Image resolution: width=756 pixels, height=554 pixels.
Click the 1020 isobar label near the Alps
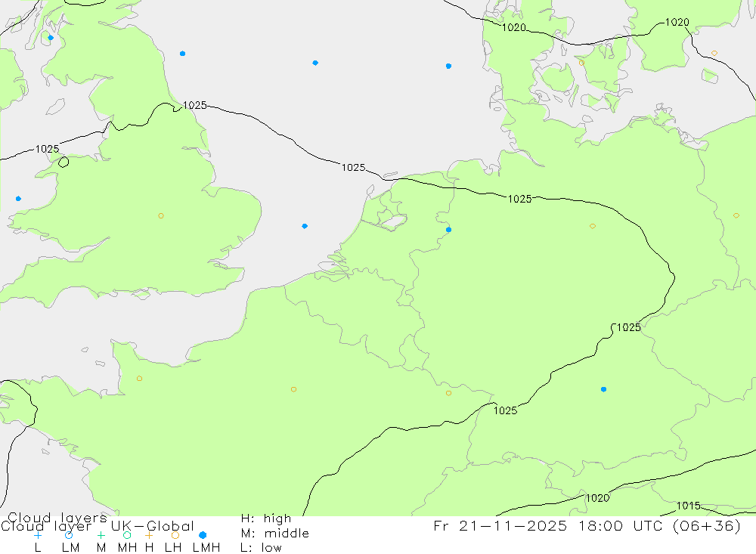coord(597,498)
